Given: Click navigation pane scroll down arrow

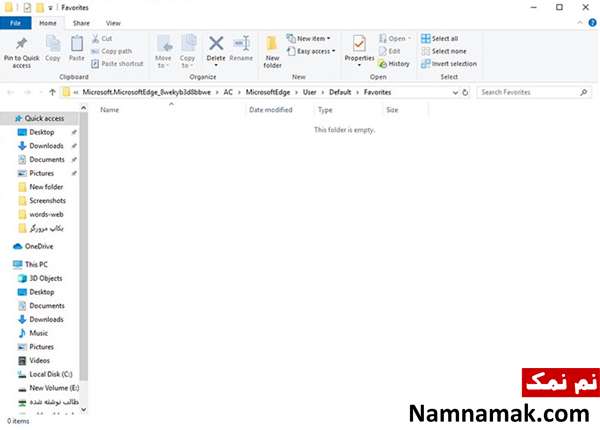Looking at the screenshot, I should pos(83,409).
